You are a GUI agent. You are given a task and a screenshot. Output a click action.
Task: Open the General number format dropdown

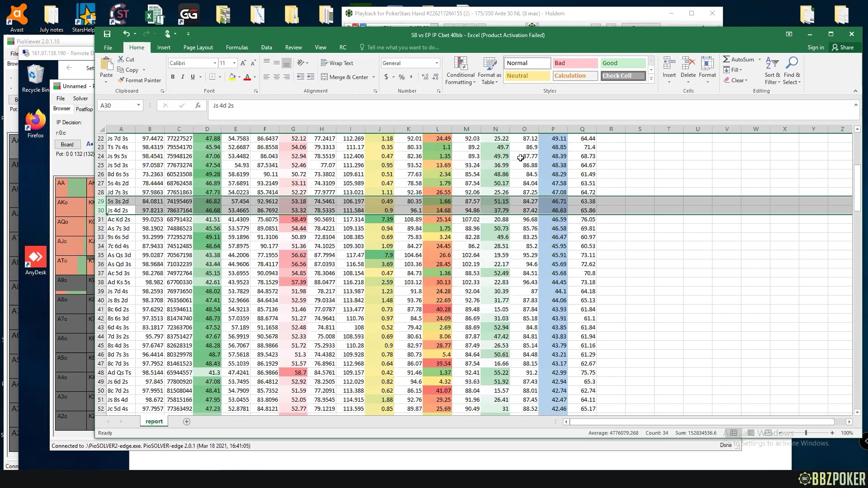435,63
